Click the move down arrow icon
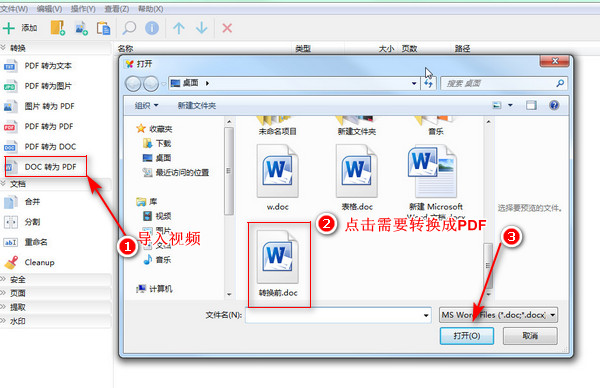The image size is (600, 388). click(x=202, y=28)
